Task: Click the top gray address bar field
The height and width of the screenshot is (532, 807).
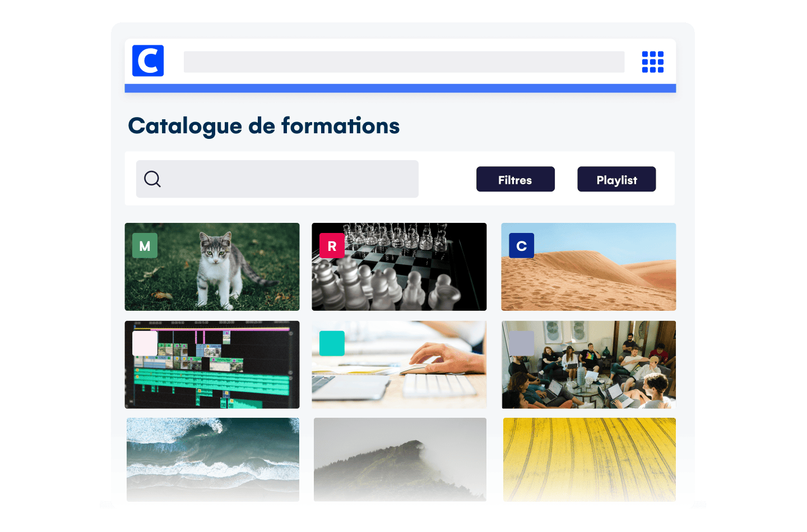Action: (x=404, y=62)
